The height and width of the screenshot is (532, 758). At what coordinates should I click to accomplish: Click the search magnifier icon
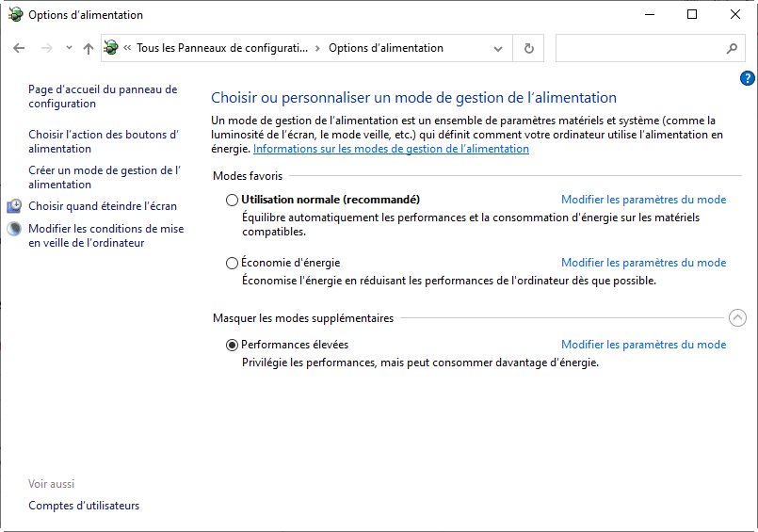pos(732,48)
